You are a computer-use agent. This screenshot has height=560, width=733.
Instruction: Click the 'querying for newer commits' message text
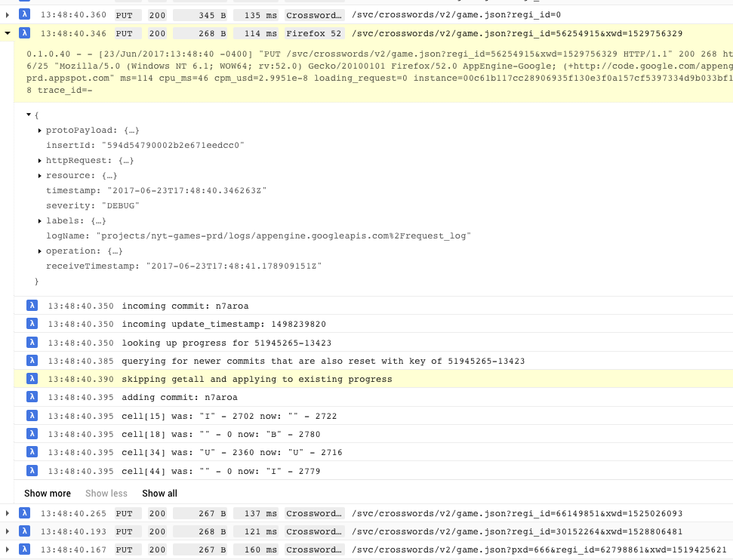click(x=323, y=361)
